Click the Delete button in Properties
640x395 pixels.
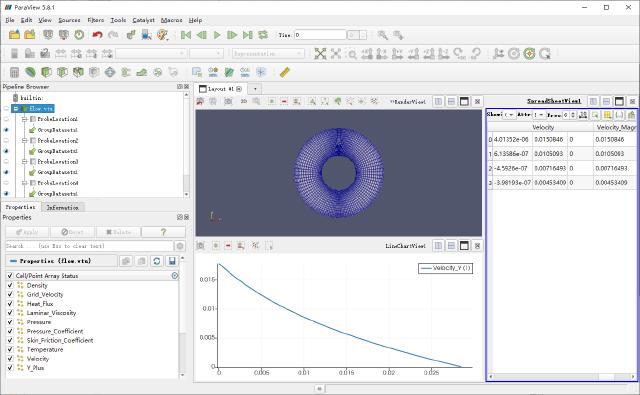coord(118,232)
